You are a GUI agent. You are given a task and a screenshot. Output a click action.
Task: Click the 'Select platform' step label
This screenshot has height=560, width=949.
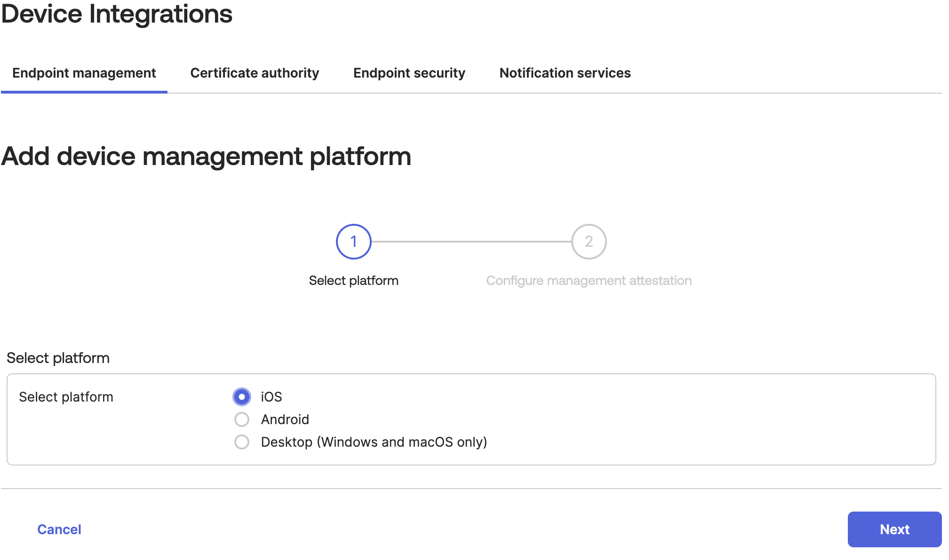point(353,281)
